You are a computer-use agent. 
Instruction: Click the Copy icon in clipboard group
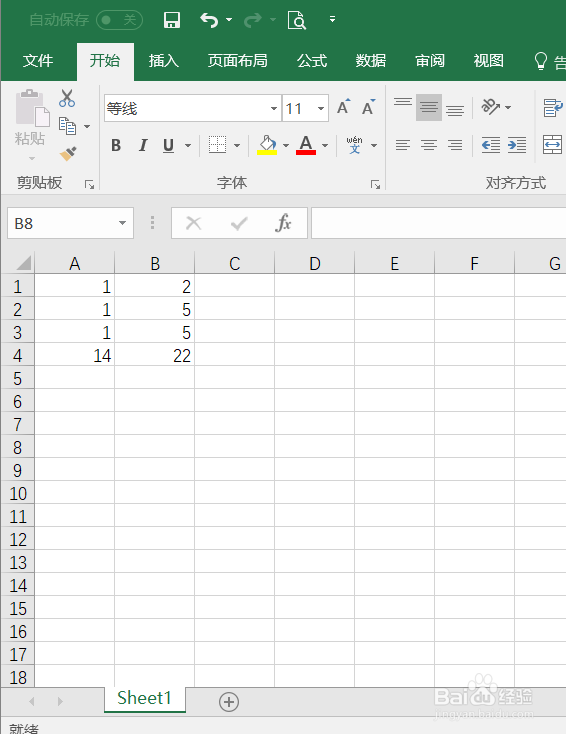tap(67, 126)
